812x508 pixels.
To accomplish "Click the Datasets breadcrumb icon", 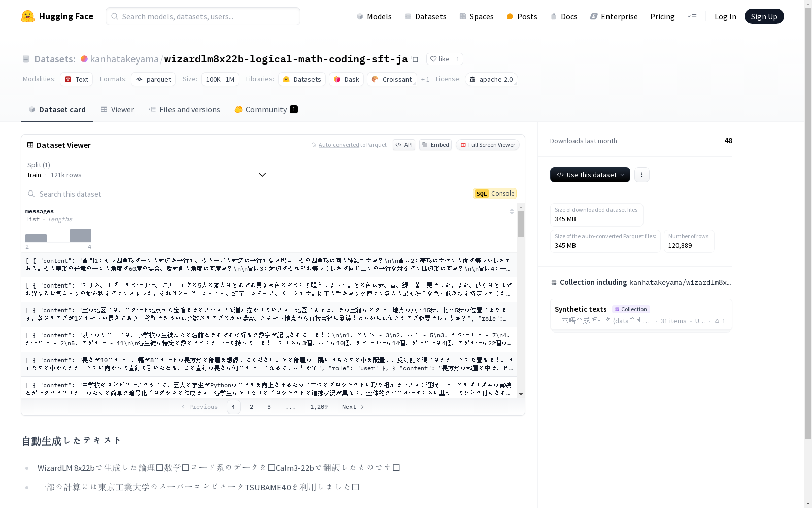I will 26,59.
